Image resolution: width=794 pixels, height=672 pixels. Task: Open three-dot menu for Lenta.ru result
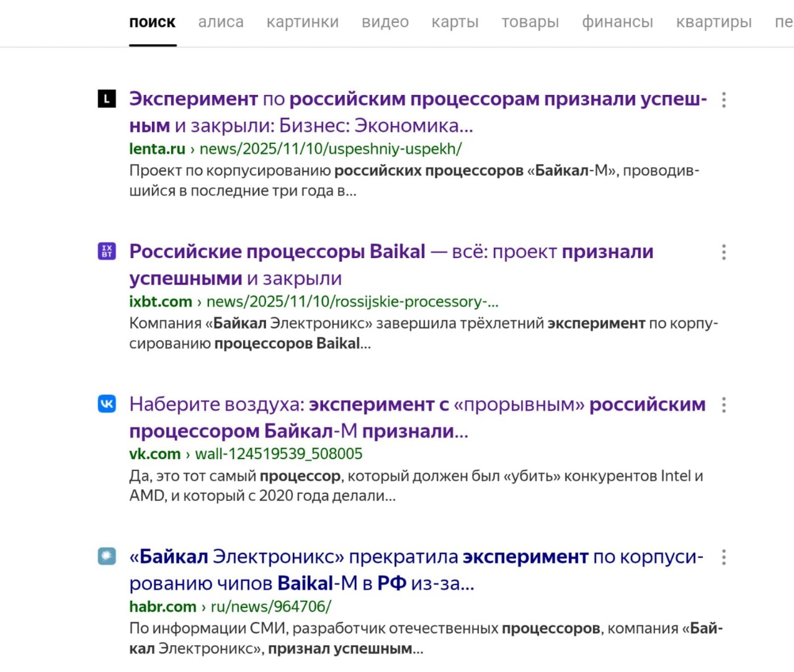tap(723, 100)
